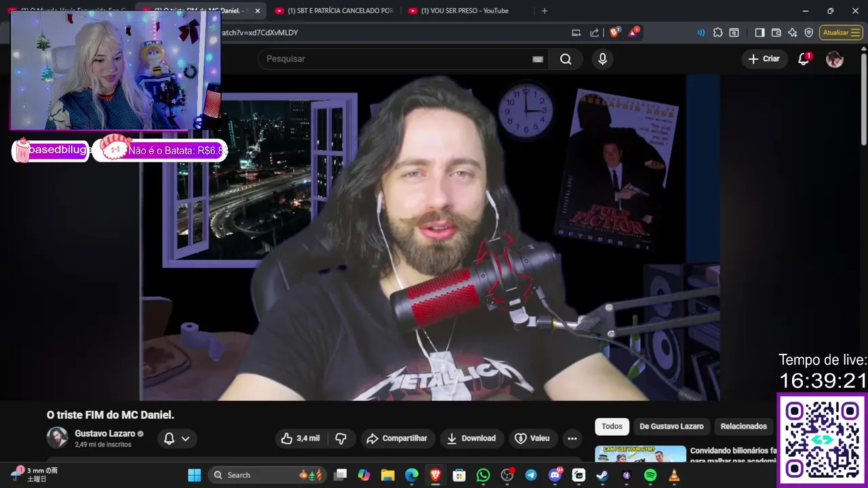Open the Brave Wallet icon
Screen dimensions: 868x488
pyautogui.click(x=776, y=33)
